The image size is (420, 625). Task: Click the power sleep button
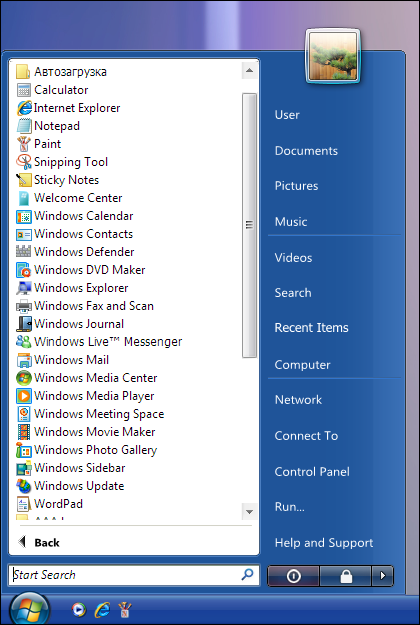[x=294, y=576]
